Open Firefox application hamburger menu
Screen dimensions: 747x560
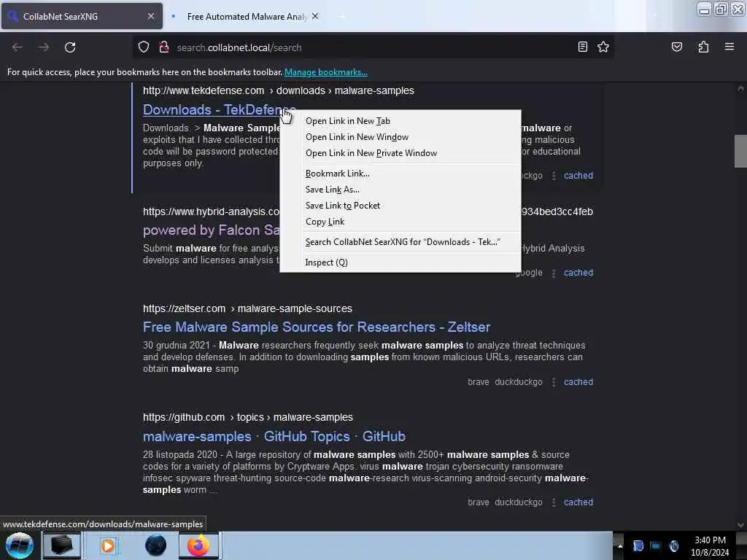coord(729,47)
